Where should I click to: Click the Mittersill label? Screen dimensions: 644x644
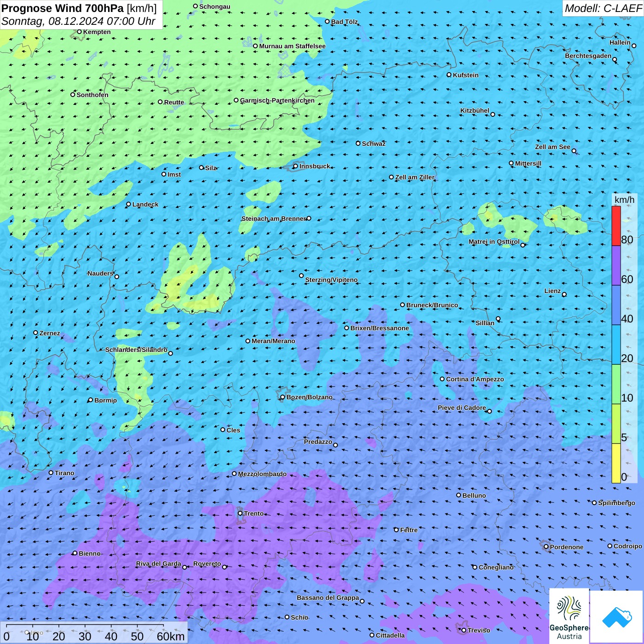(x=528, y=163)
